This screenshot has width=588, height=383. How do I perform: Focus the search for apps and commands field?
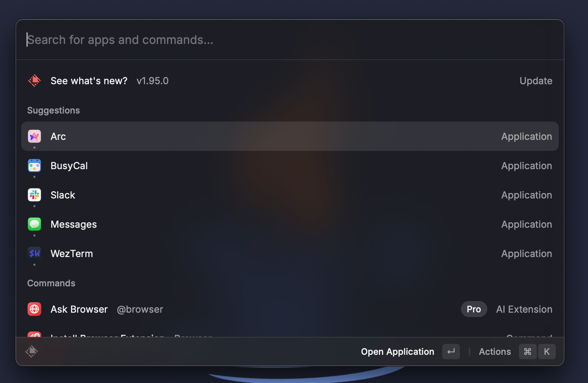(x=290, y=40)
